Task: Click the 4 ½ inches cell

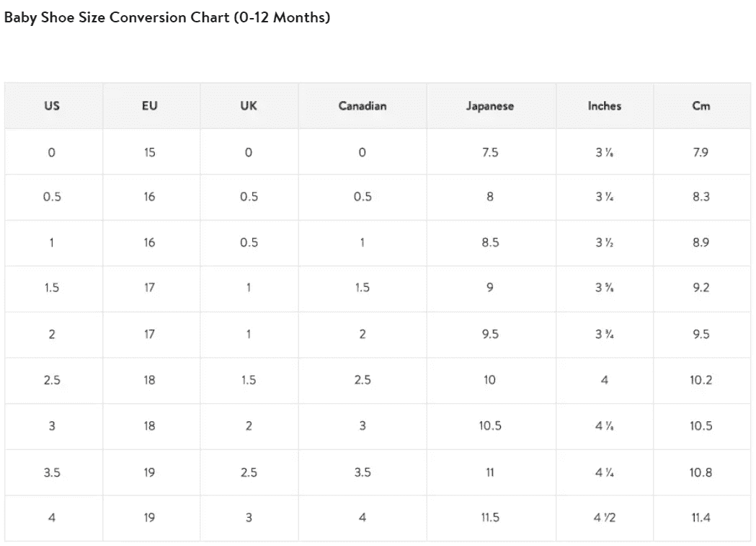Action: click(x=605, y=518)
